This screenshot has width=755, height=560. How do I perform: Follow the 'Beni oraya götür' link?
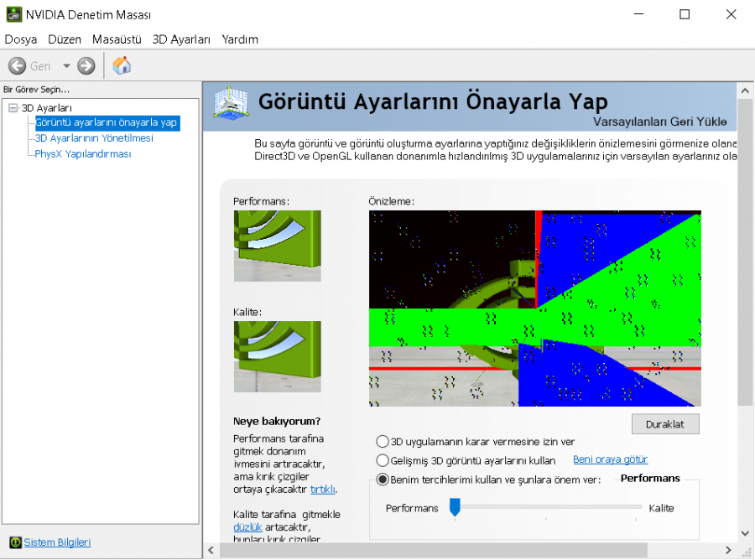click(610, 459)
